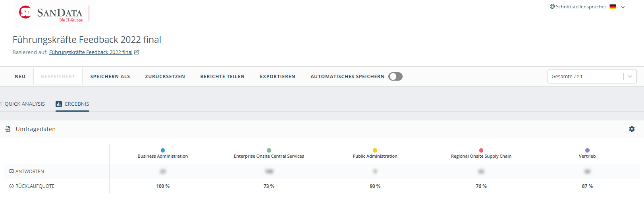Click the Umfragedaten document icon
Screen dimensions: 644x201
pyautogui.click(x=8, y=129)
